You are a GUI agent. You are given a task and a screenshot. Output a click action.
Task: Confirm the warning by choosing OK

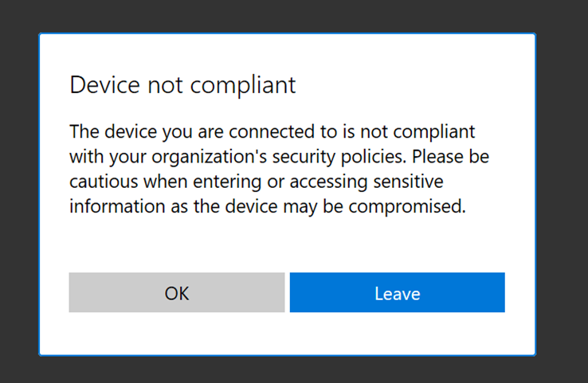click(x=176, y=293)
